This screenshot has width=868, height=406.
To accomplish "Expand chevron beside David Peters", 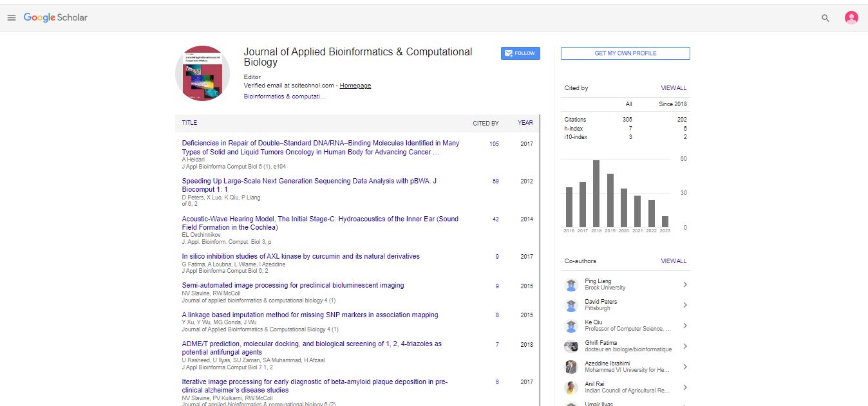I will coord(685,305).
